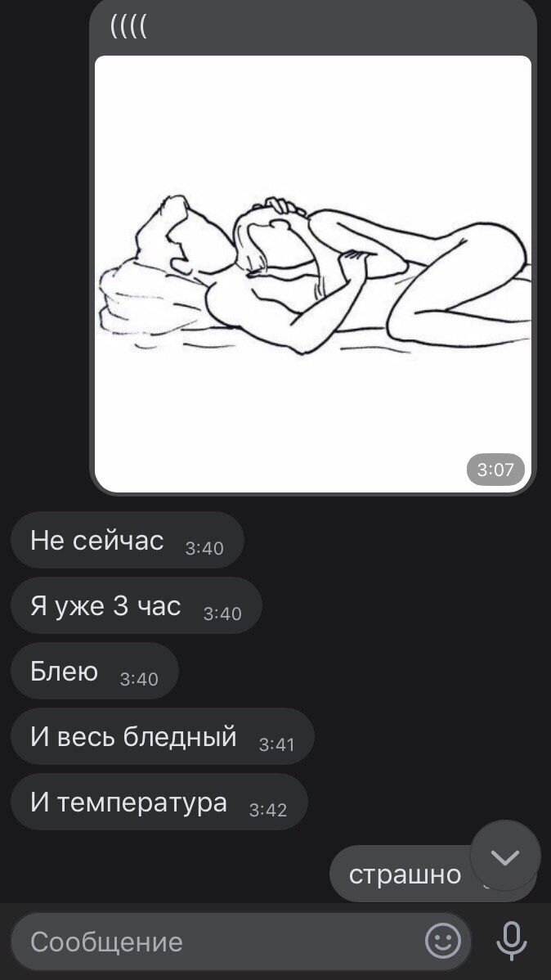
Task: Select the message bubble Блею
Action: [x=95, y=672]
